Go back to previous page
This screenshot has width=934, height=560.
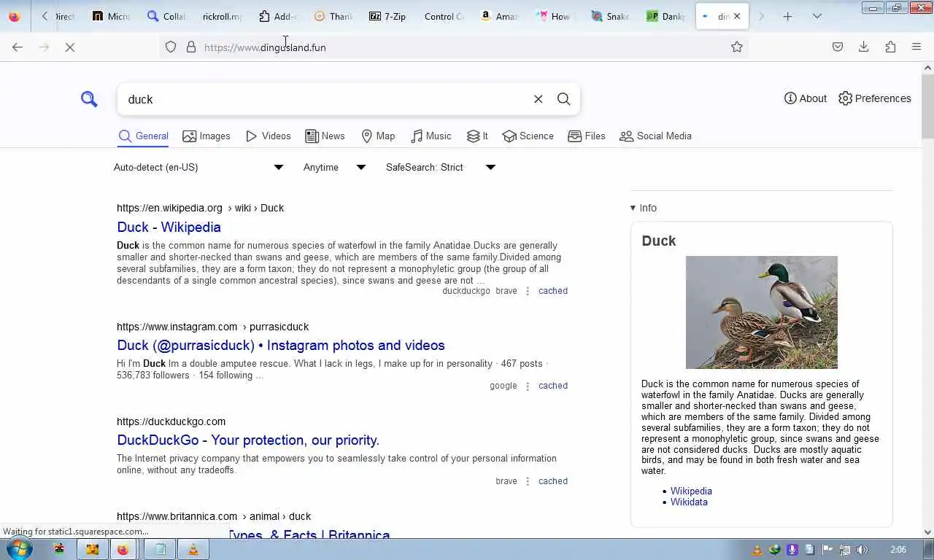18,47
